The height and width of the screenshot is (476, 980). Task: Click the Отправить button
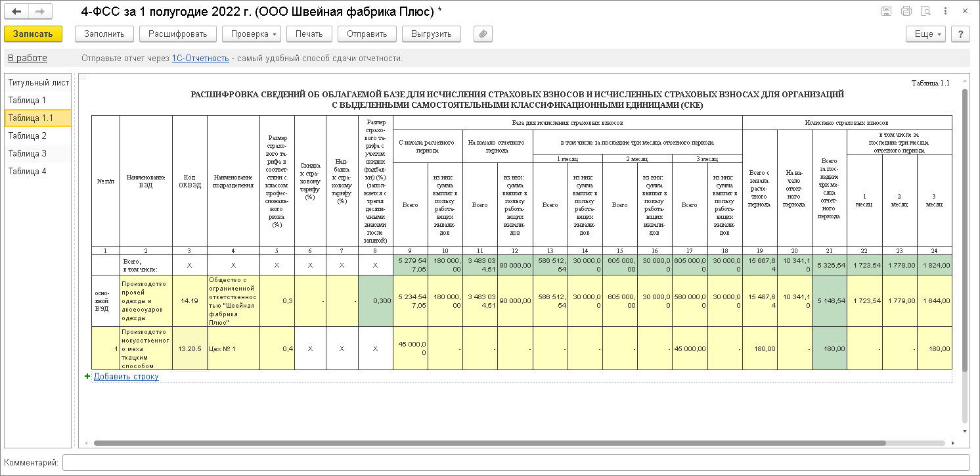point(367,34)
